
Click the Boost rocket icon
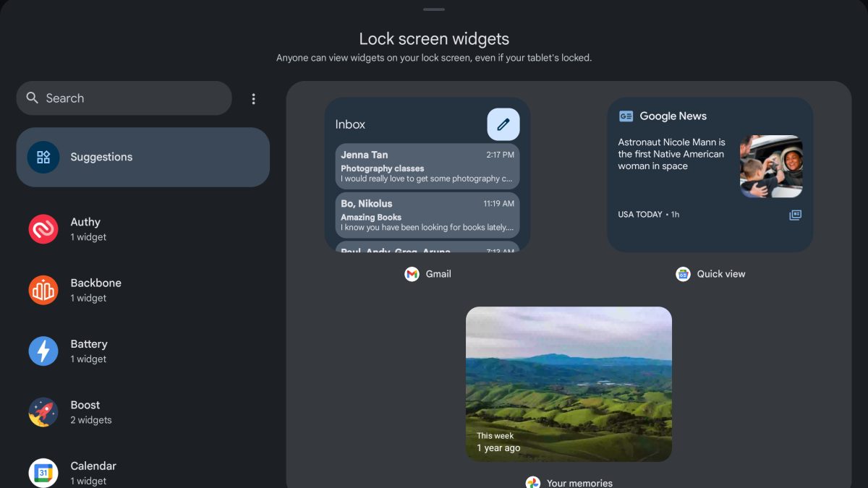(43, 412)
